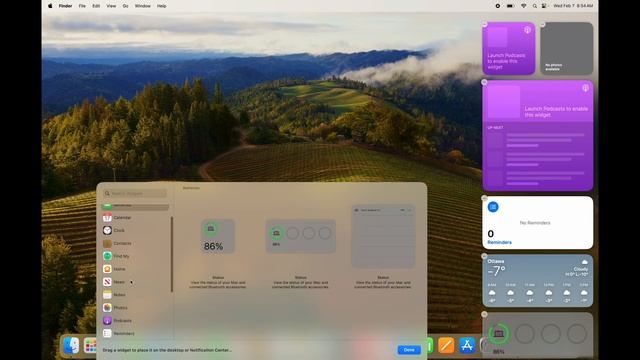Select Clock in the widget app list
The width and height of the screenshot is (640, 360).
click(135, 230)
